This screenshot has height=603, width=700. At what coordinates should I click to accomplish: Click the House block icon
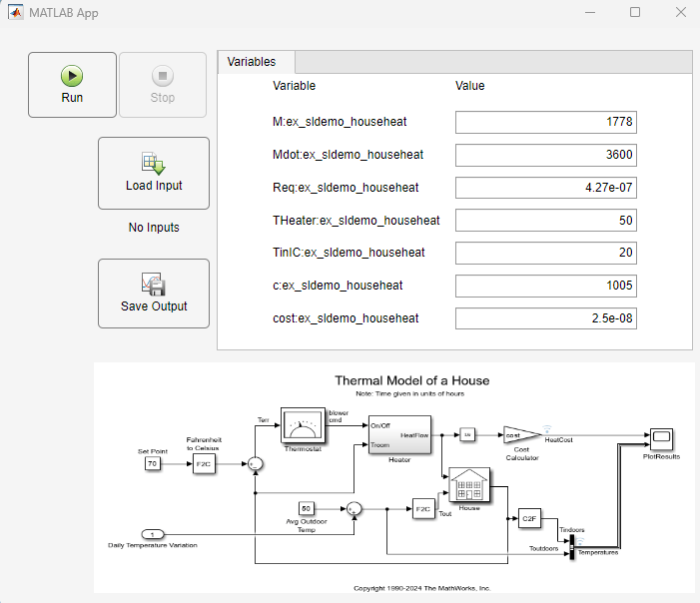point(469,485)
